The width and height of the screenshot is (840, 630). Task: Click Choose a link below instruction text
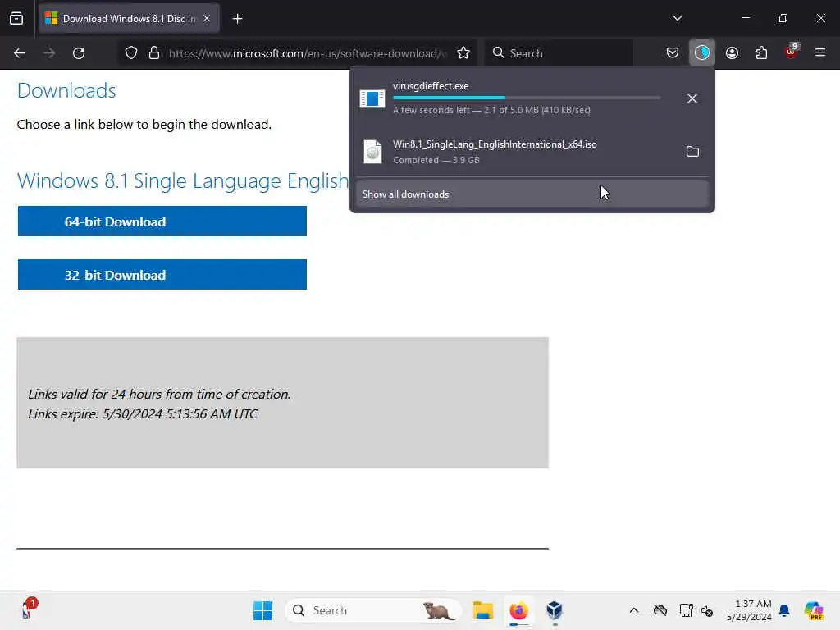point(144,125)
